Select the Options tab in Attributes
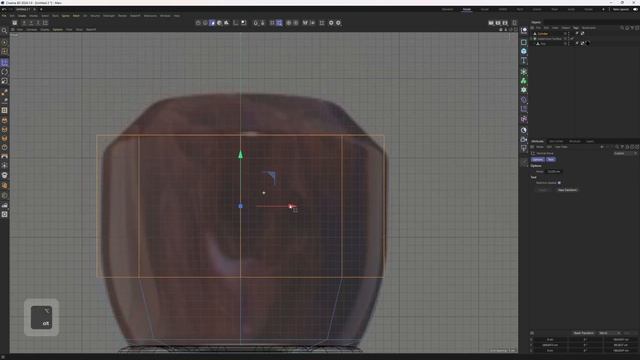This screenshot has height=360, width=640. click(x=538, y=160)
